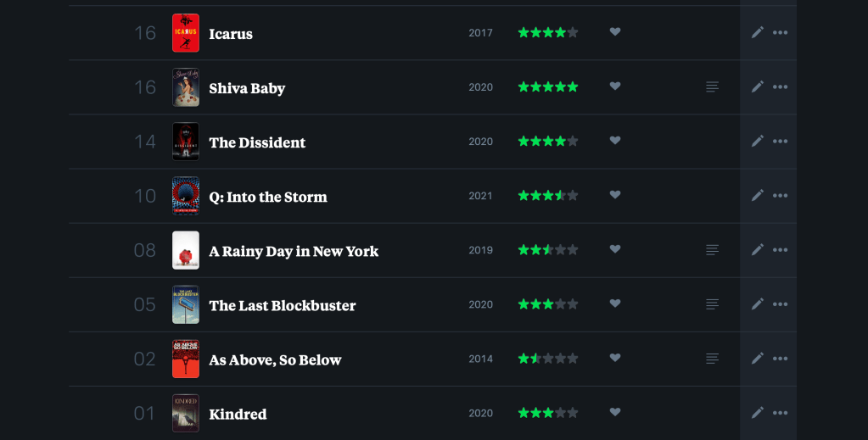Open The Dissident poster thumbnail
868x440 pixels.
coord(186,142)
